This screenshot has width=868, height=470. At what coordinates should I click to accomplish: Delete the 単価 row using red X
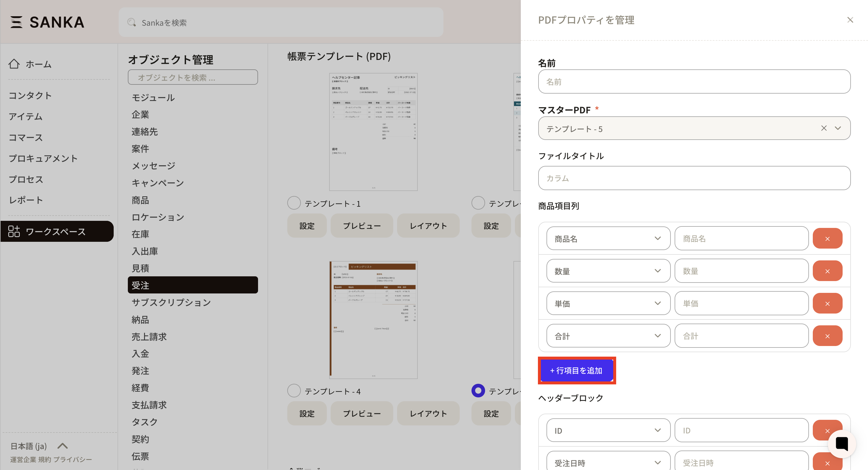coord(827,303)
